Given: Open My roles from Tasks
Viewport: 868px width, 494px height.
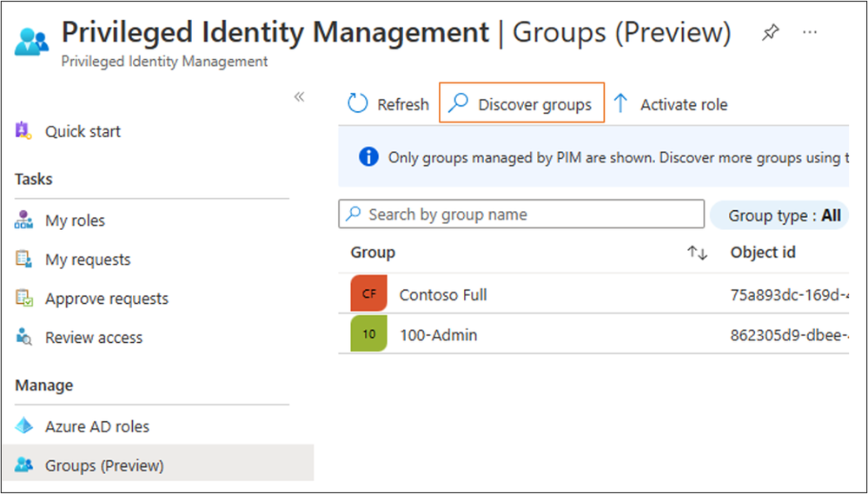Looking at the screenshot, I should [x=75, y=221].
